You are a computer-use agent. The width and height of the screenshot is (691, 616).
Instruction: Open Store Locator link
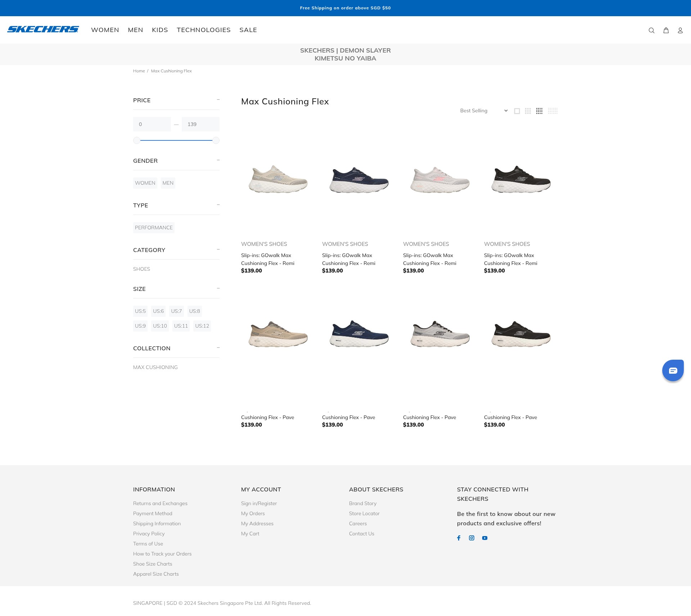coord(364,513)
